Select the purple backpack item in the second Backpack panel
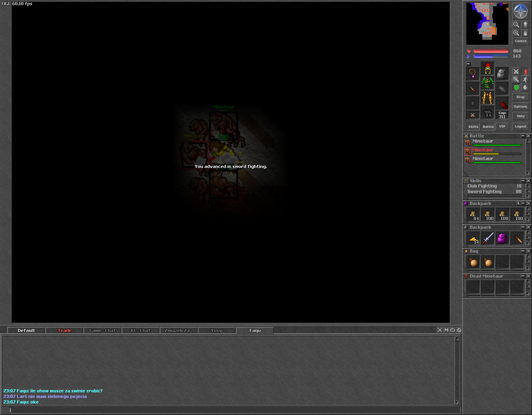Image resolution: width=532 pixels, height=415 pixels. (502, 238)
